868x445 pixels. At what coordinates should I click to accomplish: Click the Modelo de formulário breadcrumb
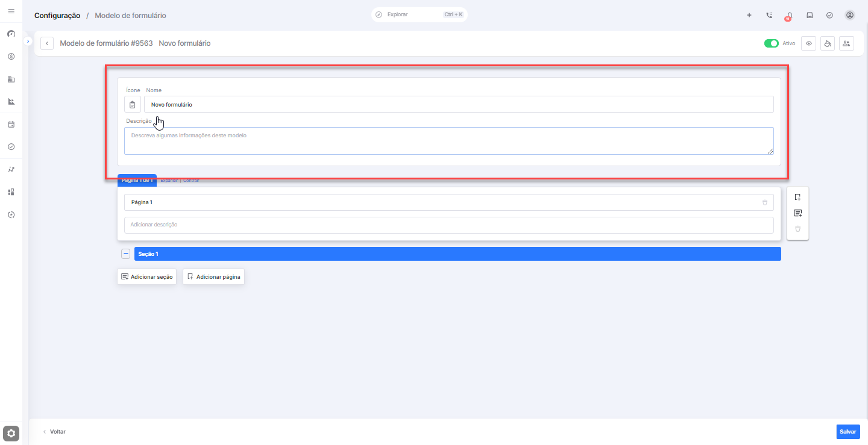tap(130, 16)
